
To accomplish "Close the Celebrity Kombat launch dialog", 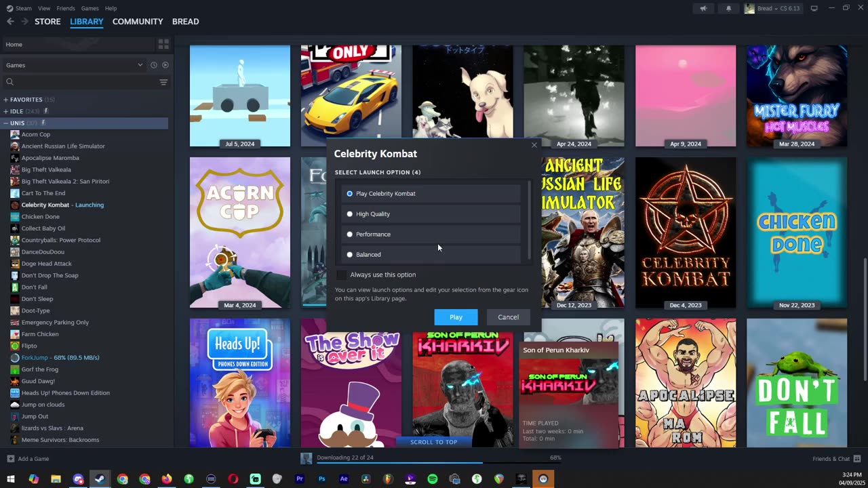I will (534, 145).
